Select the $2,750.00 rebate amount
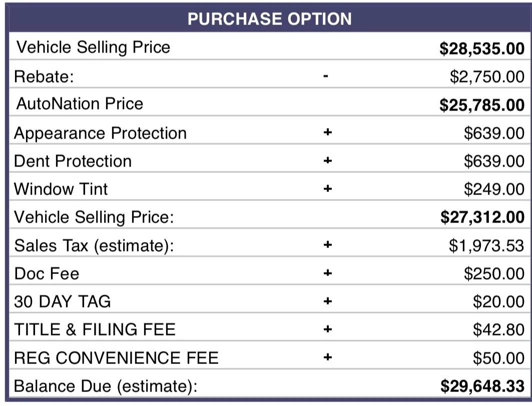The width and height of the screenshot is (532, 406). [486, 76]
